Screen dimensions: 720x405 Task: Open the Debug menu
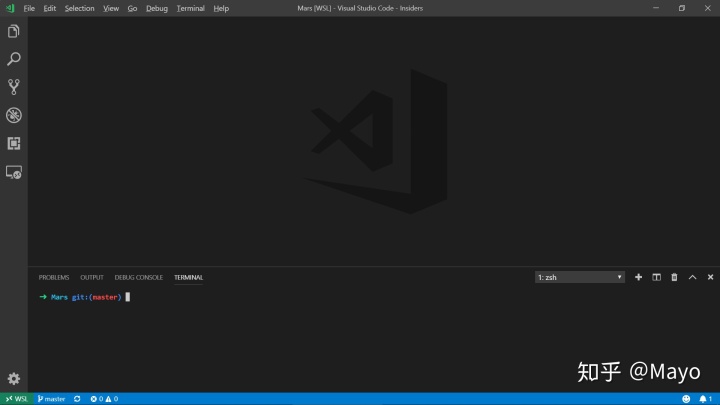[157, 8]
